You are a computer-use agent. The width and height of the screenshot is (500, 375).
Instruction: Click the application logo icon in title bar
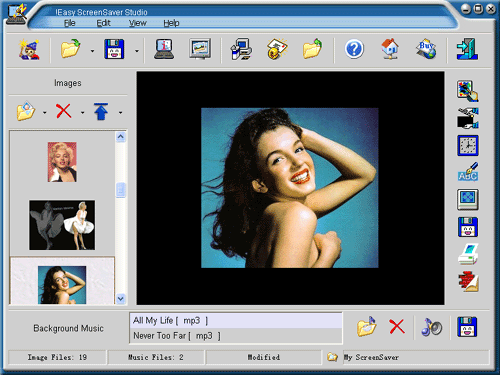pos(16,14)
